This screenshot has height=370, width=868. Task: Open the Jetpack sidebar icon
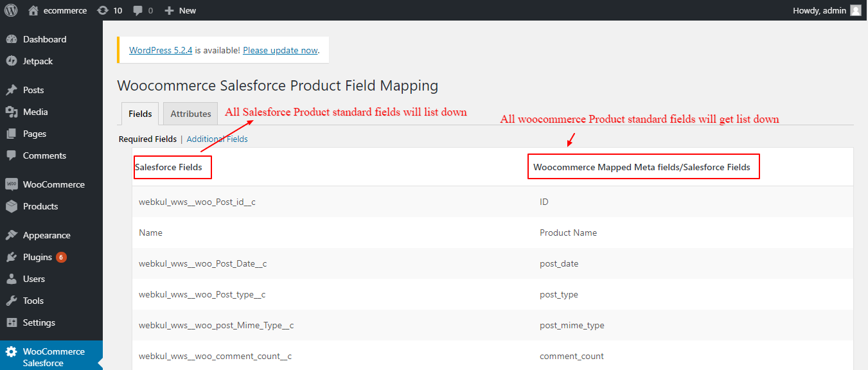12,61
